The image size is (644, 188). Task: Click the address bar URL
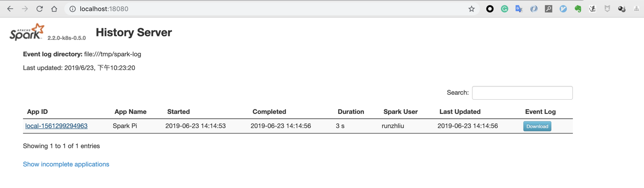point(104,9)
